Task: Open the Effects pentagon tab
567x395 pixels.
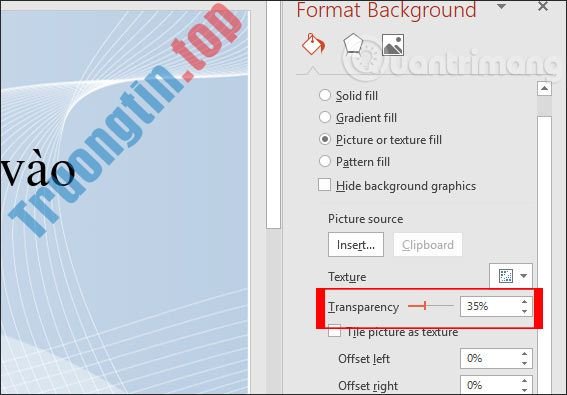Action: 353,44
